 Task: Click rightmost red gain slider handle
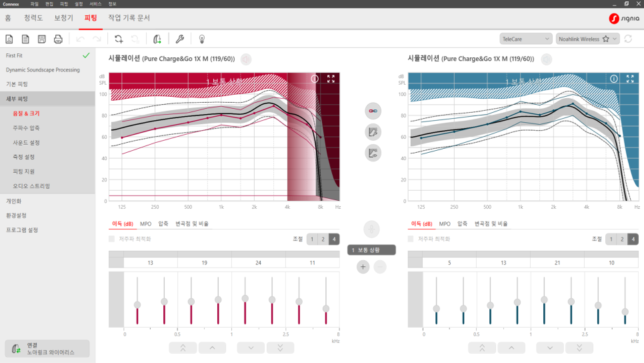(326, 309)
